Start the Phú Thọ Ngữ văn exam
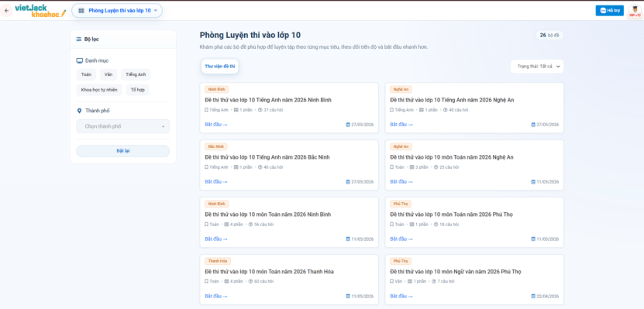 click(401, 296)
